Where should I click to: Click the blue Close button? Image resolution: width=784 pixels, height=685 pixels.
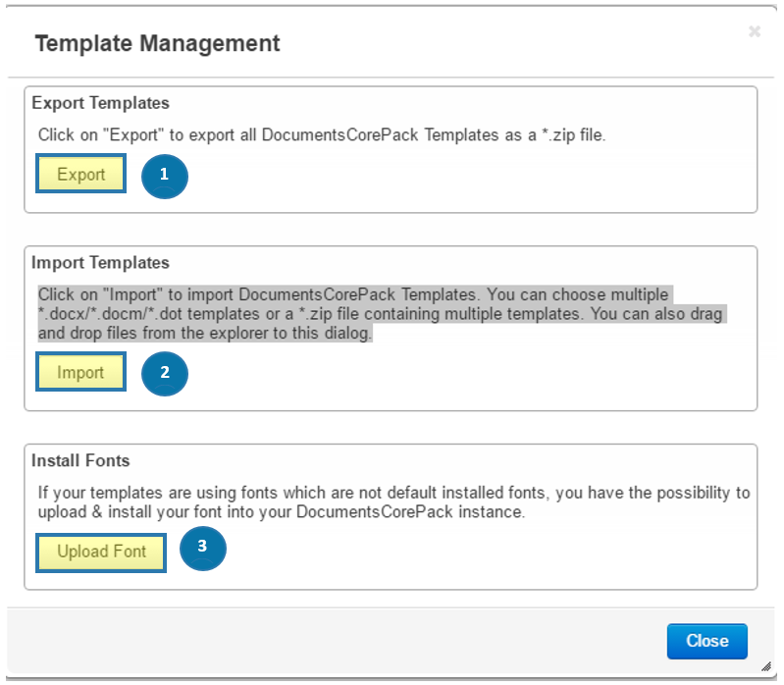click(x=706, y=641)
